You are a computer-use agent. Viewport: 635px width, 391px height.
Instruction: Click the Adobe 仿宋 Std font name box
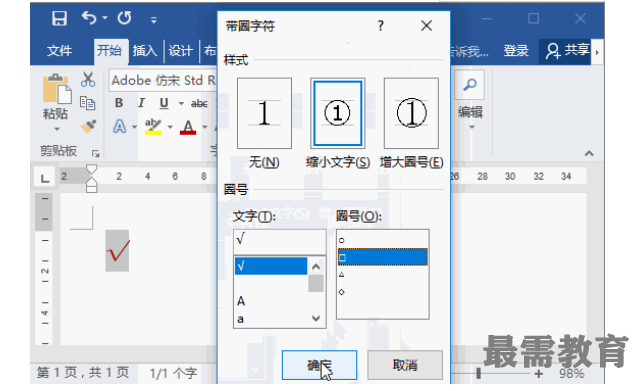(x=163, y=80)
